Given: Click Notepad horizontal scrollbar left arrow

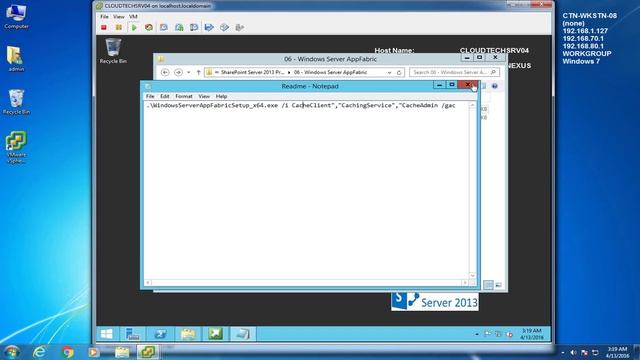Looking at the screenshot, I should (x=148, y=282).
